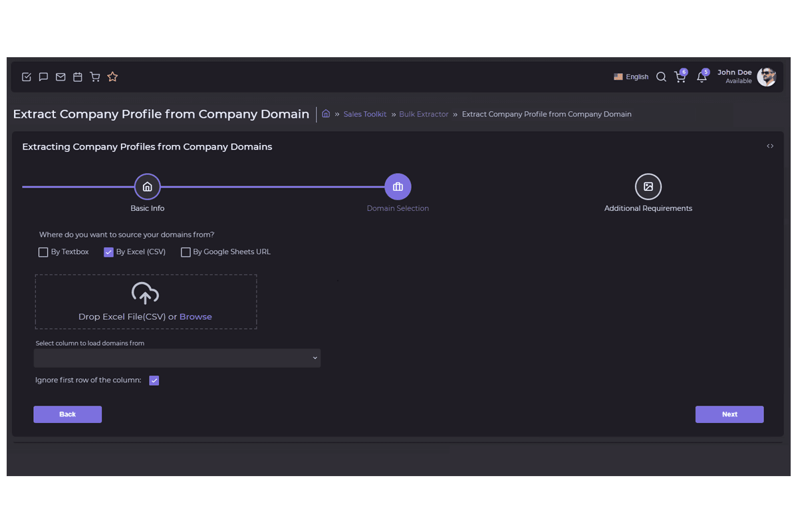Open the chat bubble icon
798x532 pixels.
(x=43, y=77)
